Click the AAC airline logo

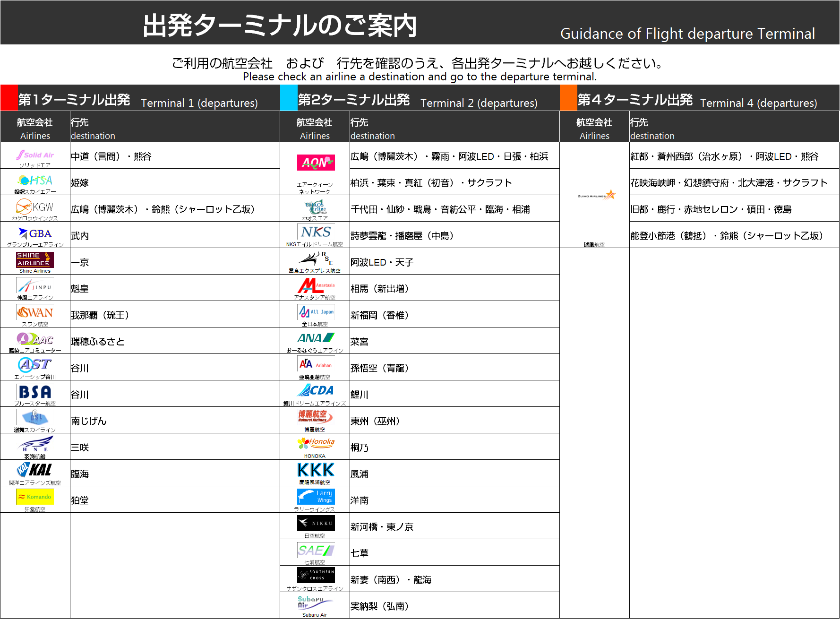[35, 339]
